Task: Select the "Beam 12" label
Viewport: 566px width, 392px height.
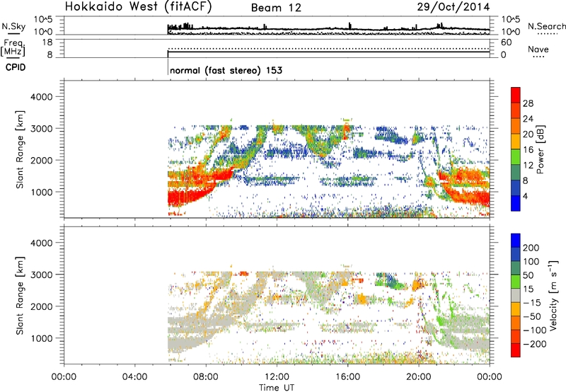Action: pyautogui.click(x=276, y=8)
